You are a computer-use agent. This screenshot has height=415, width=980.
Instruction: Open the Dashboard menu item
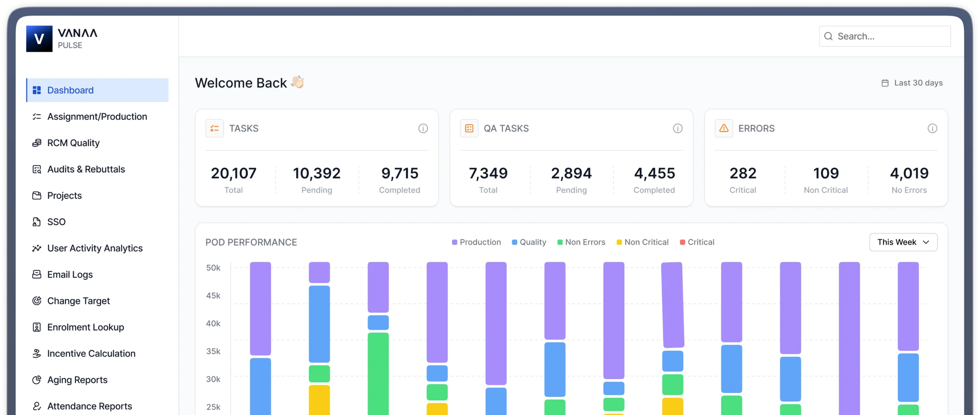tap(97, 90)
